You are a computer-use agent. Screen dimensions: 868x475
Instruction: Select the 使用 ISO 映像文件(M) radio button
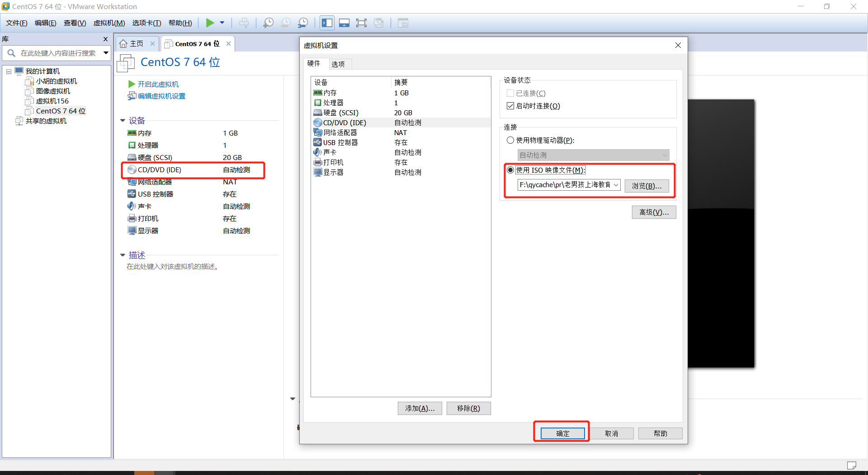tap(510, 170)
